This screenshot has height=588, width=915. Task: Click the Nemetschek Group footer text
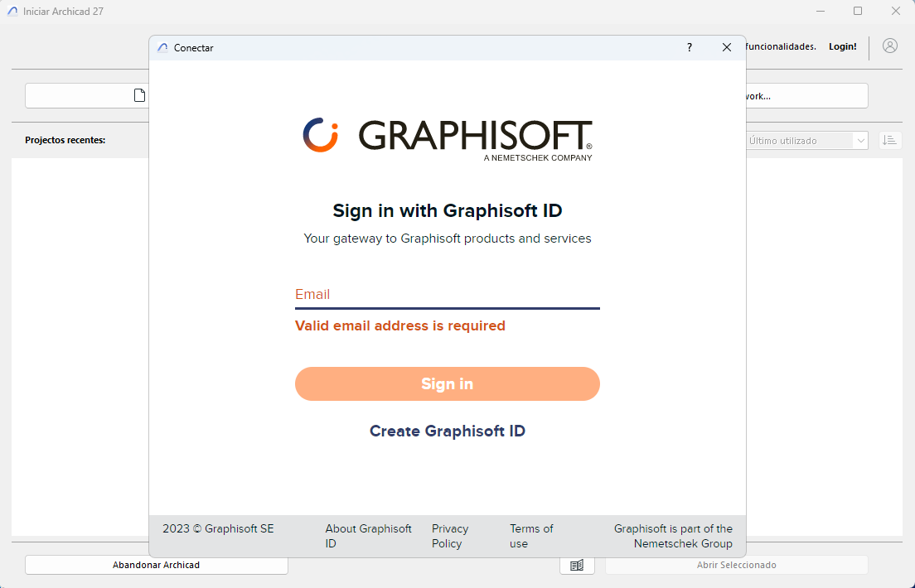pyautogui.click(x=673, y=536)
